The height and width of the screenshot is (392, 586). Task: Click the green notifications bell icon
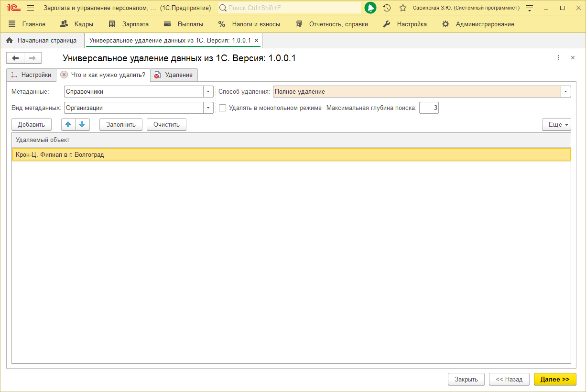370,8
